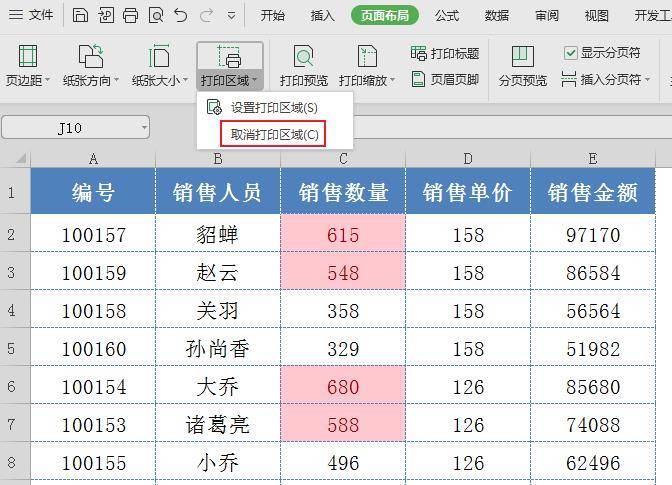Click the Undo arrow icon
The width and height of the screenshot is (672, 485).
click(x=181, y=15)
